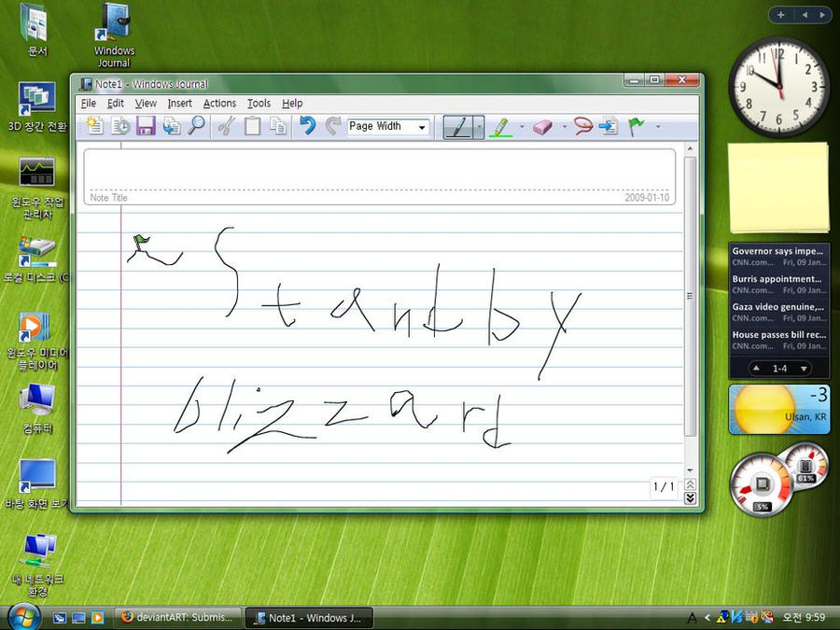Click the magnifying glass Find icon

point(197,126)
